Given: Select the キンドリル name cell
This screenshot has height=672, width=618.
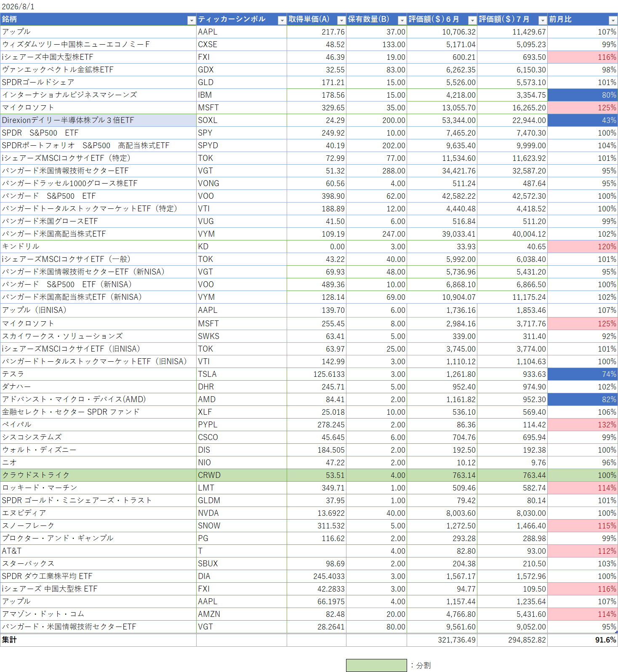Looking at the screenshot, I should [99, 246].
